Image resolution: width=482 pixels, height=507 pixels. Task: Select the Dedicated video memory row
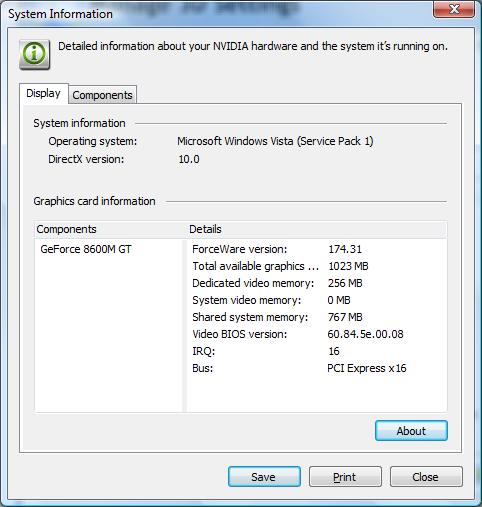click(x=317, y=283)
